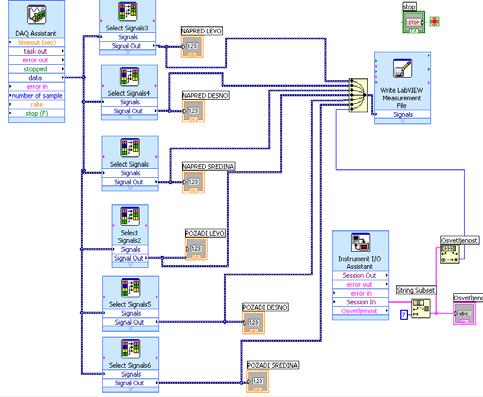Image resolution: width=483 pixels, height=397 pixels.
Task: Click the red loop stop condition terminal
Action: pos(434,22)
